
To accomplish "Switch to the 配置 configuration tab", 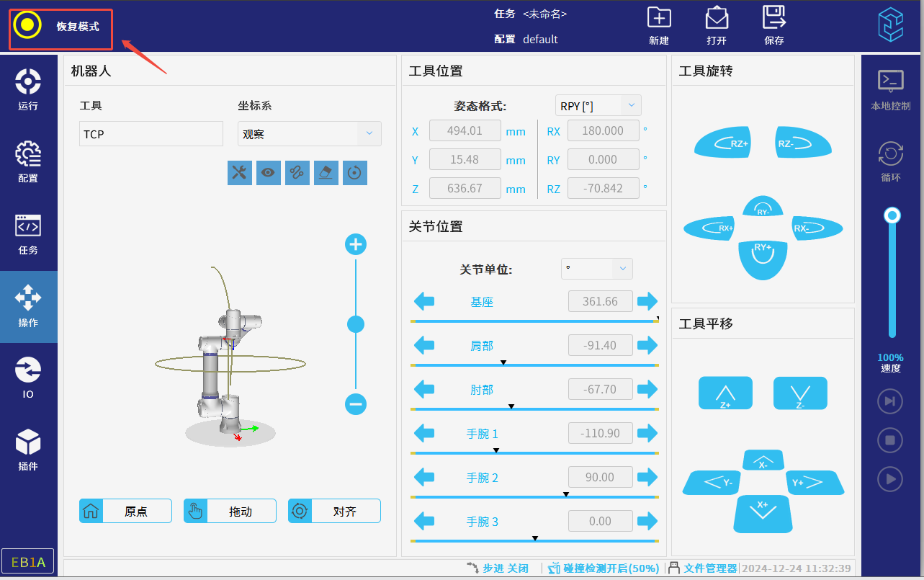I will pyautogui.click(x=28, y=162).
